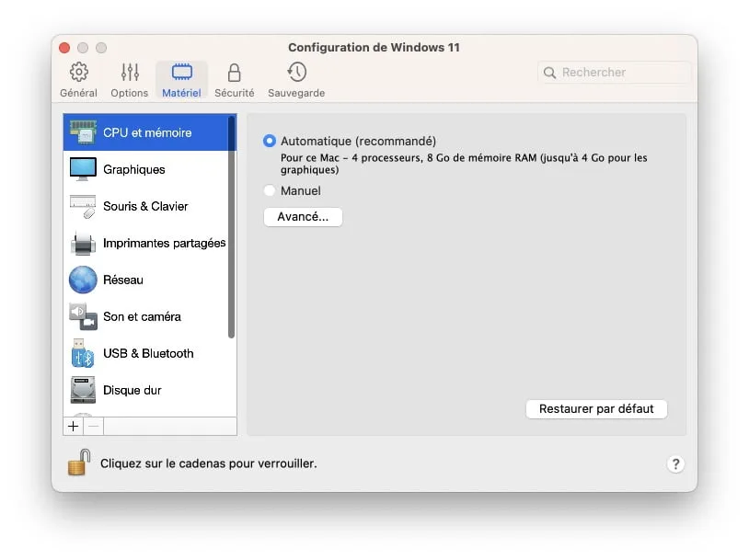
Task: Select the Matériel chip icon tab
Action: [x=181, y=72]
